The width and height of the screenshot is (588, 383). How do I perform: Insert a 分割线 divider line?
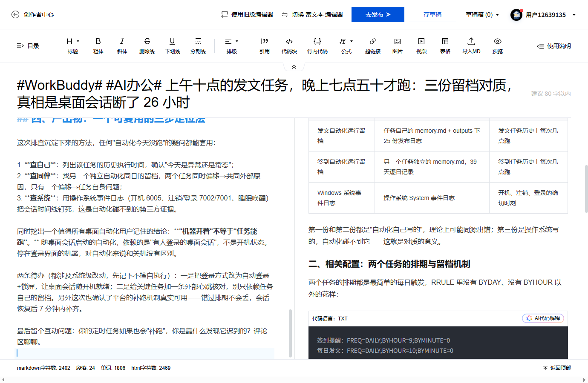point(198,46)
